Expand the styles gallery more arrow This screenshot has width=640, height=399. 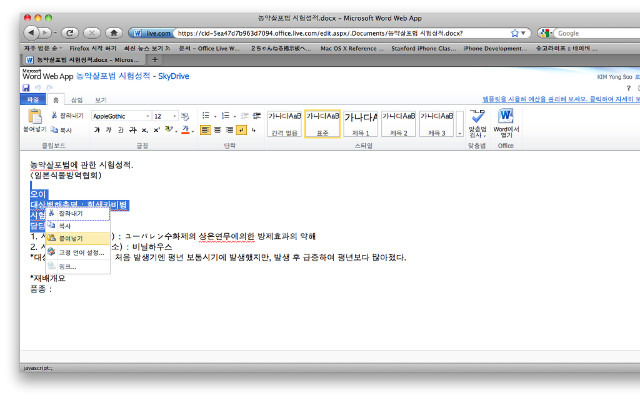[x=460, y=124]
